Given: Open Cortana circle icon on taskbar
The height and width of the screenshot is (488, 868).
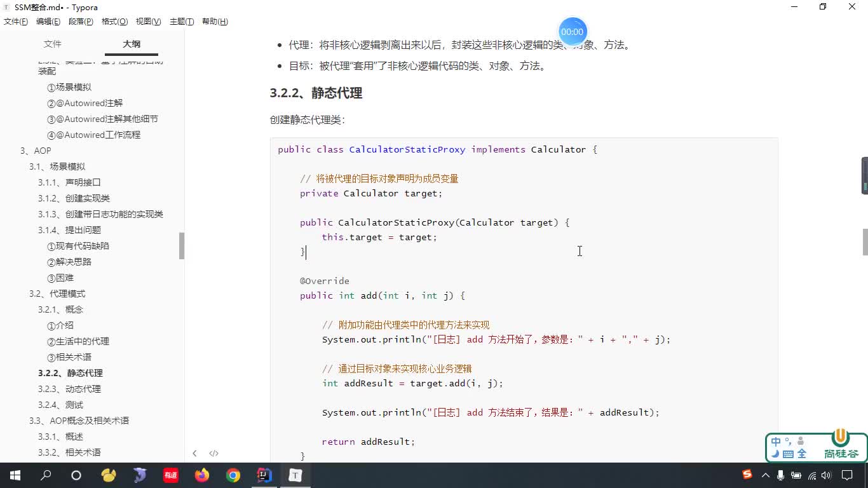Looking at the screenshot, I should pyautogui.click(x=76, y=475).
